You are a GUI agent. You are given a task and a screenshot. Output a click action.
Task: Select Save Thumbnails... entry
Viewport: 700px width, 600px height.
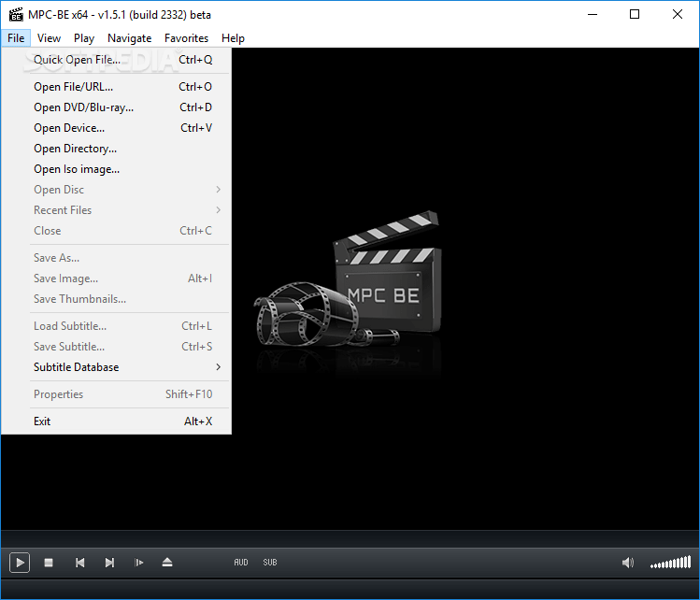[x=116, y=299]
